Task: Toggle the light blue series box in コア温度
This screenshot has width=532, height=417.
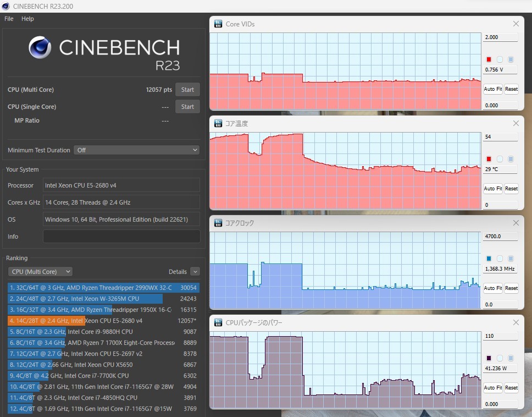Action: pyautogui.click(x=511, y=159)
